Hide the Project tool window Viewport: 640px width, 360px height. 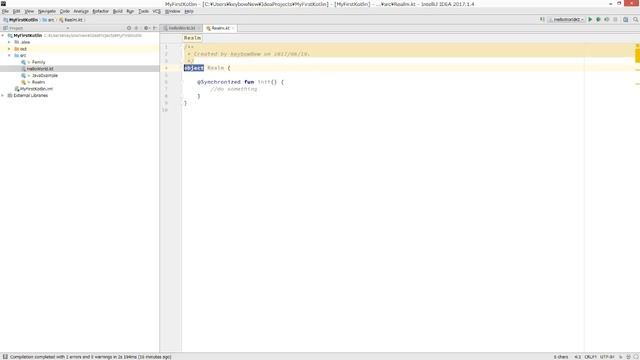154,28
